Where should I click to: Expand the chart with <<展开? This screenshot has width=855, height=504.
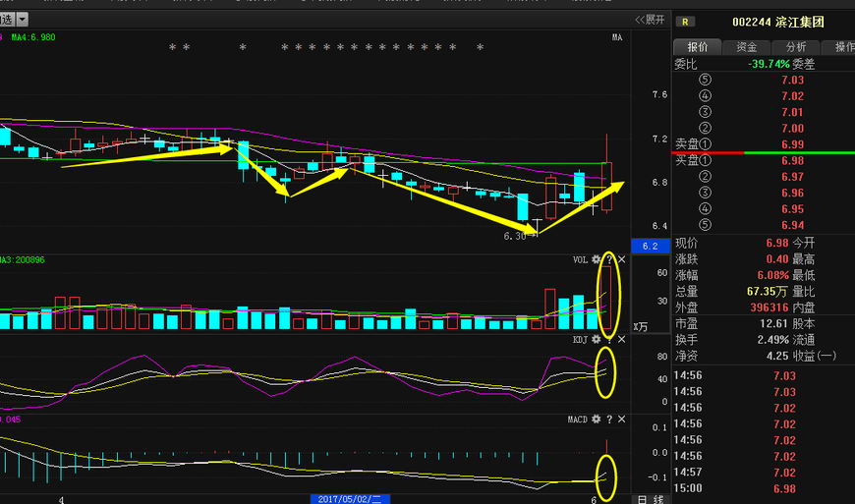coord(650,20)
